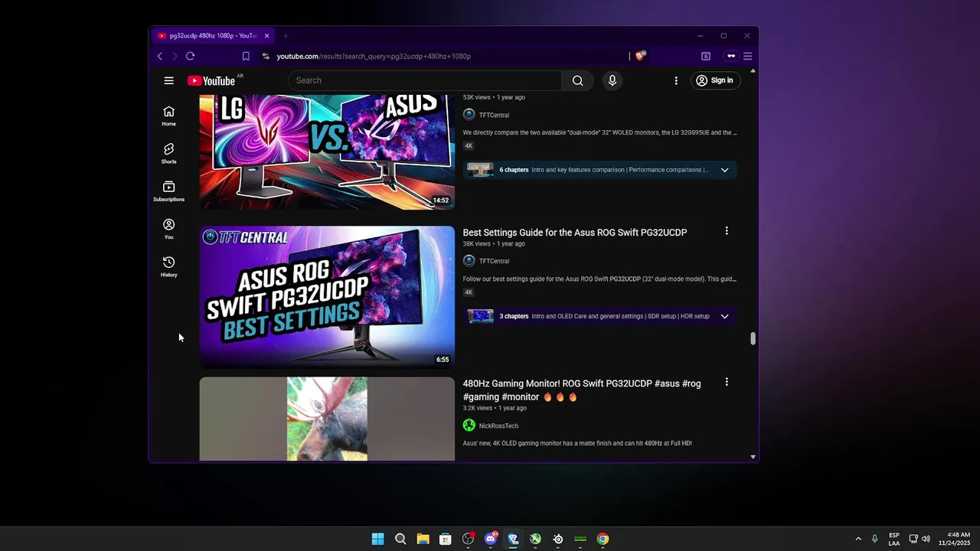Click '38K views • 1 year ago' text

[x=494, y=244]
